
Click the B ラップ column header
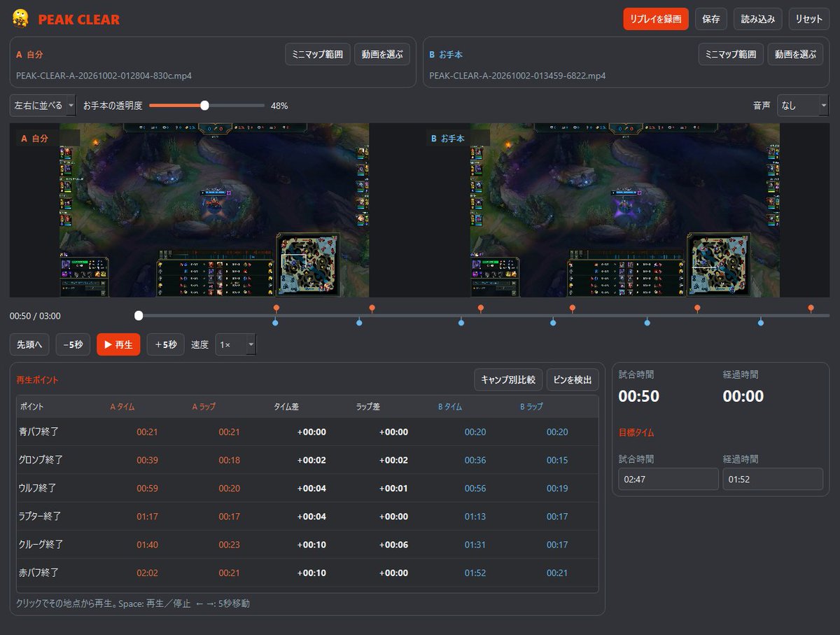pyautogui.click(x=531, y=407)
